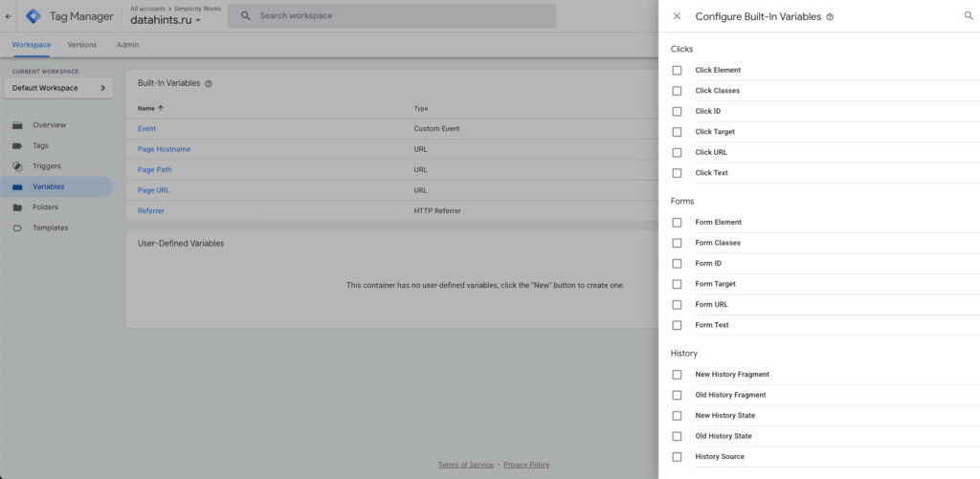Screen dimensions: 980x479
Task: Open search in Configure Built-In Variables panel
Action: 969,16
